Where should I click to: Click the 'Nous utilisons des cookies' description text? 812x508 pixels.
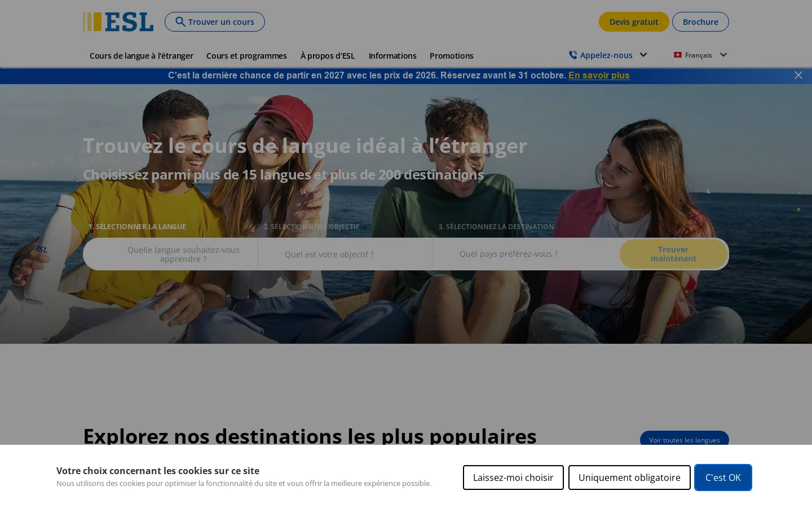[244, 483]
